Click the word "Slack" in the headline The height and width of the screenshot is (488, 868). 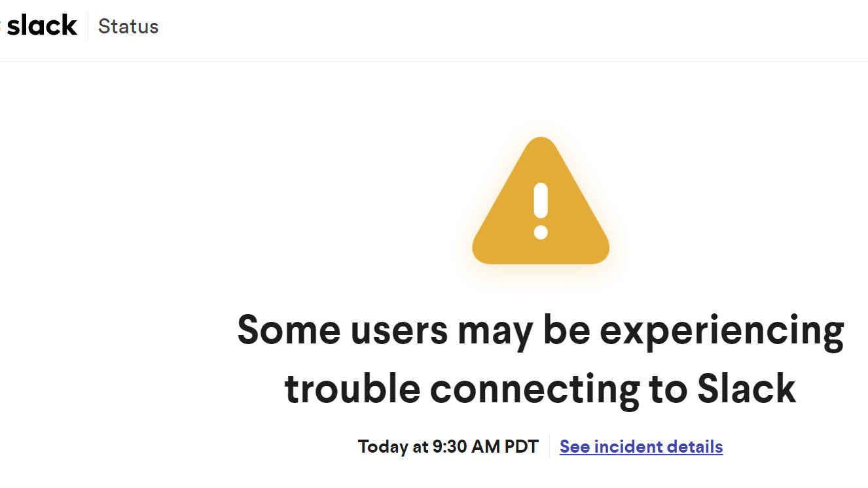click(746, 389)
